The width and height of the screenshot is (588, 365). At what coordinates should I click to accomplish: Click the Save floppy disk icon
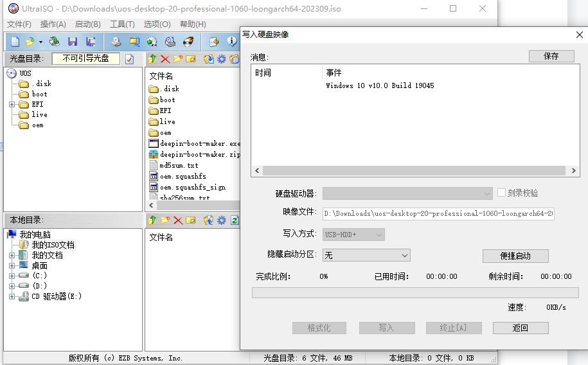73,41
